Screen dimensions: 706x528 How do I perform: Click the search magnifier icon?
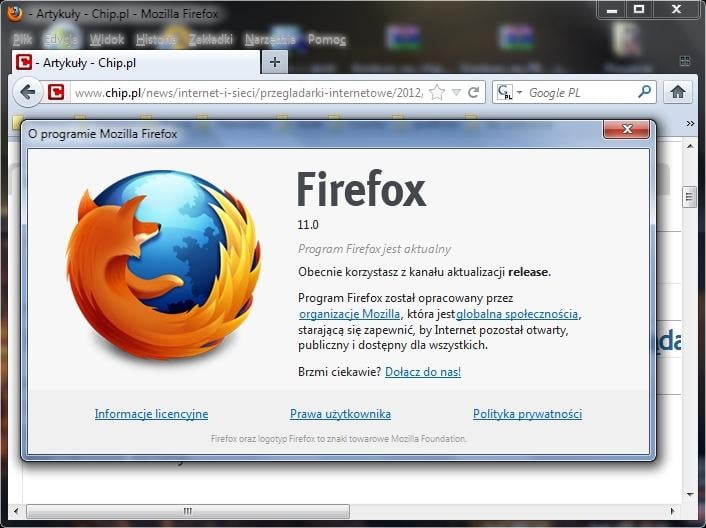tap(645, 92)
